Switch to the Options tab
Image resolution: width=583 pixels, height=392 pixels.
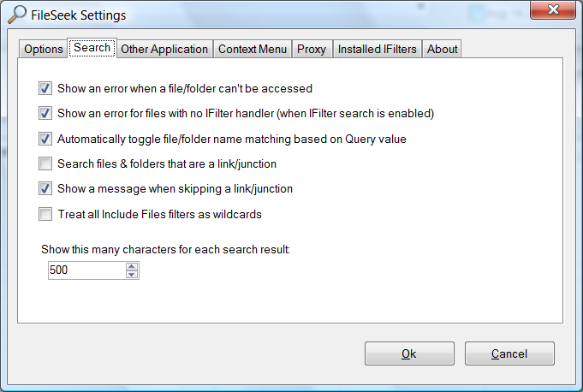point(44,50)
